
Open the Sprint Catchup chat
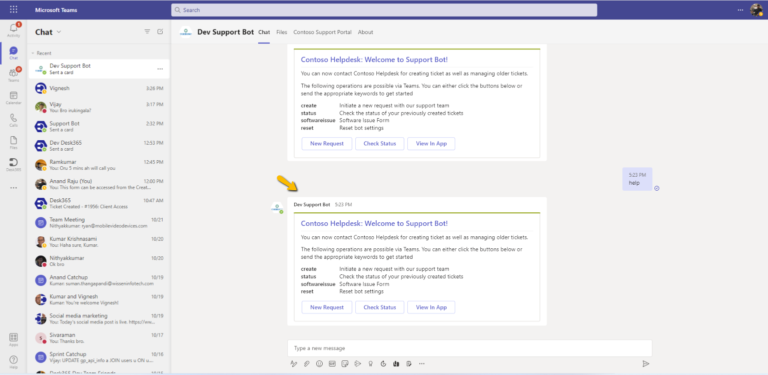(x=99, y=357)
